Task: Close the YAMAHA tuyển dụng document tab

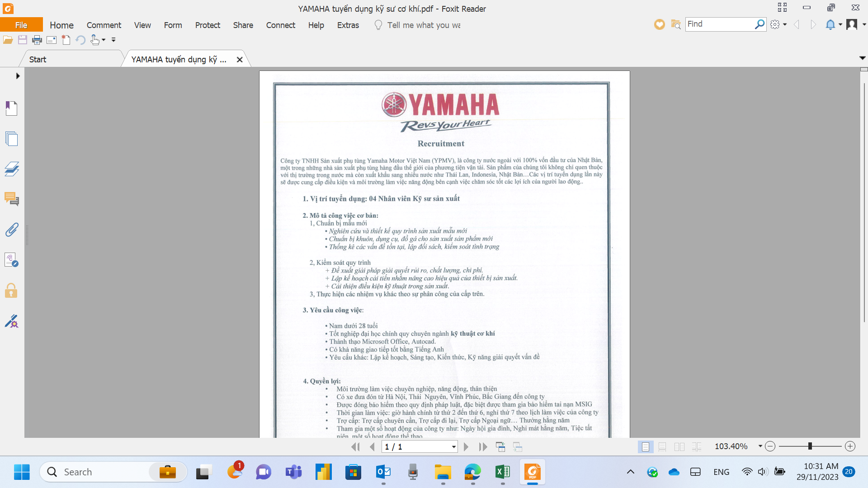Action: point(240,59)
